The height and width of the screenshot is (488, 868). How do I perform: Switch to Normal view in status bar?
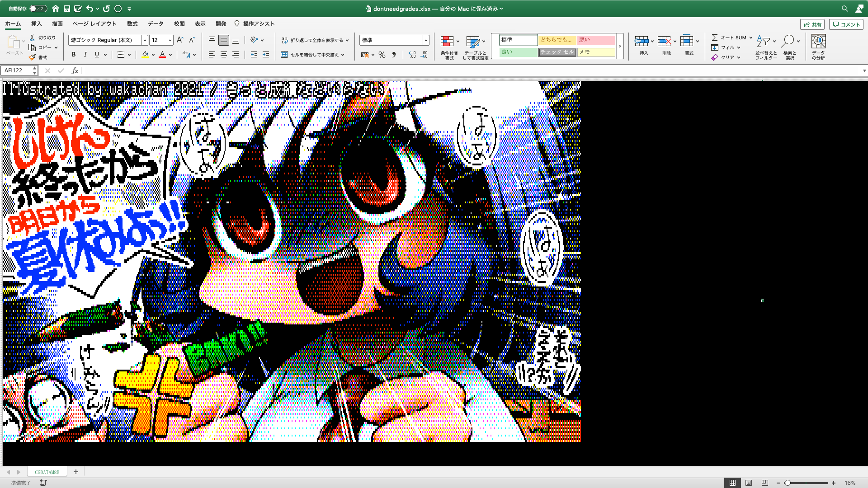[x=732, y=483]
